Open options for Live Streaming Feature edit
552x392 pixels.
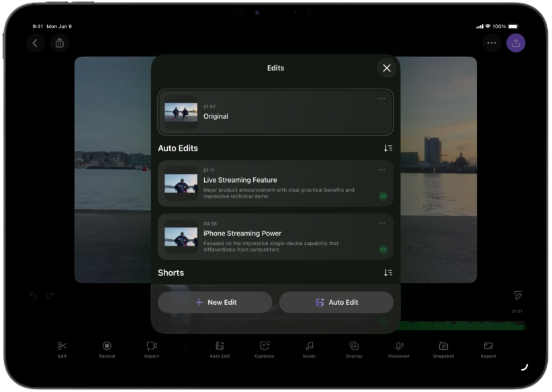[381, 170]
